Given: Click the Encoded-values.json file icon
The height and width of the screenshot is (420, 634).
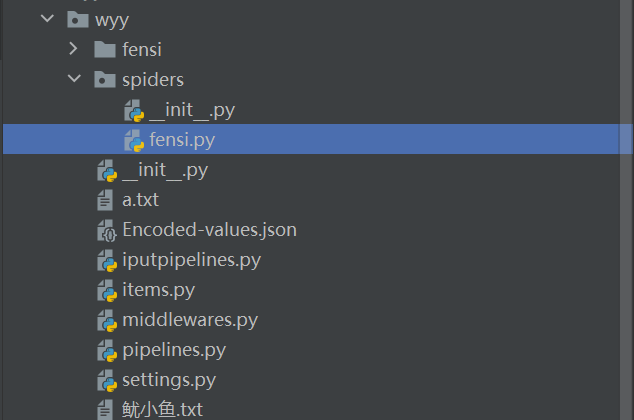Looking at the screenshot, I should tap(105, 230).
